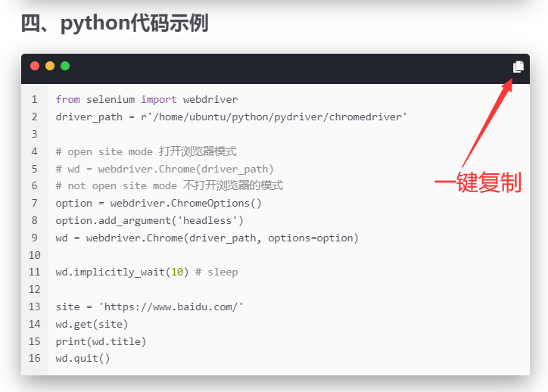Click the 'from selenium import webdriver' line
This screenshot has width=548, height=392.
[x=146, y=99]
